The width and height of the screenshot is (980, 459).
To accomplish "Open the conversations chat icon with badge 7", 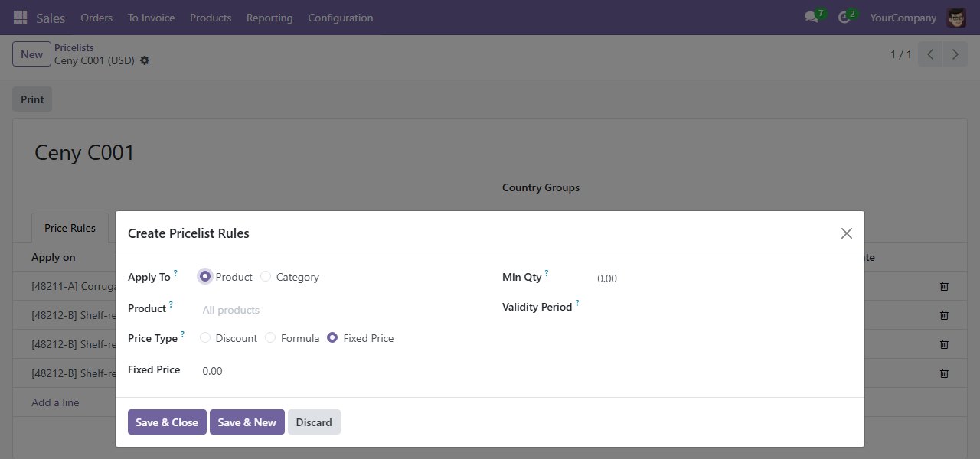I will [812, 17].
